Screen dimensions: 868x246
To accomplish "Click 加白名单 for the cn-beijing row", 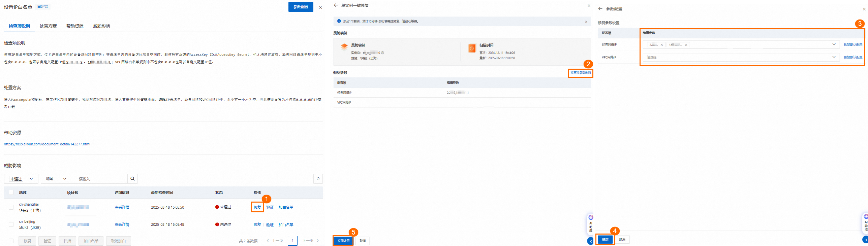I will [x=286, y=224].
